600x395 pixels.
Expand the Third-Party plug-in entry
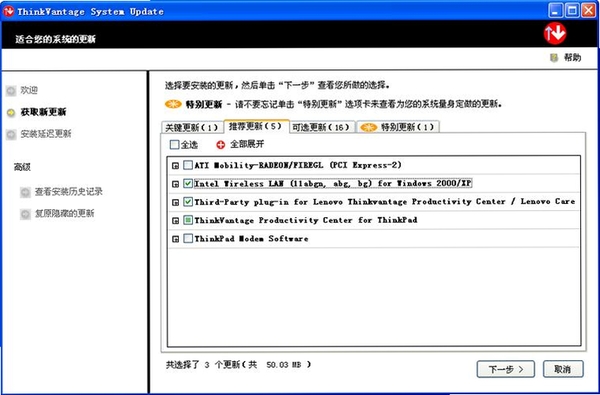(175, 202)
